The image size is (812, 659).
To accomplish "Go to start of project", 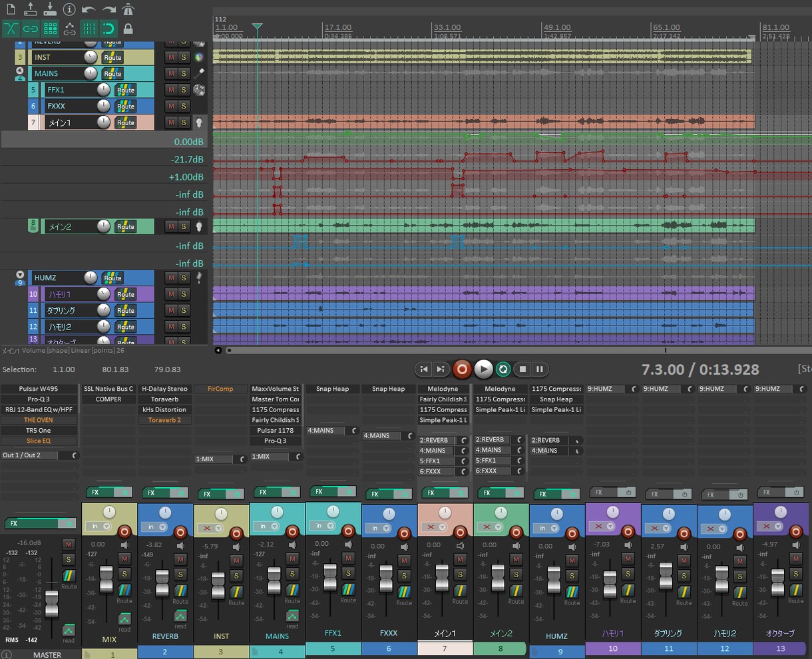I will 424,369.
